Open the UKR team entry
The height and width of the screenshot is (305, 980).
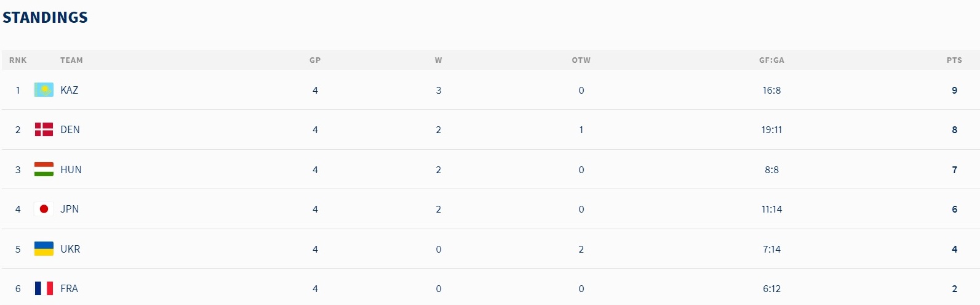(x=70, y=249)
